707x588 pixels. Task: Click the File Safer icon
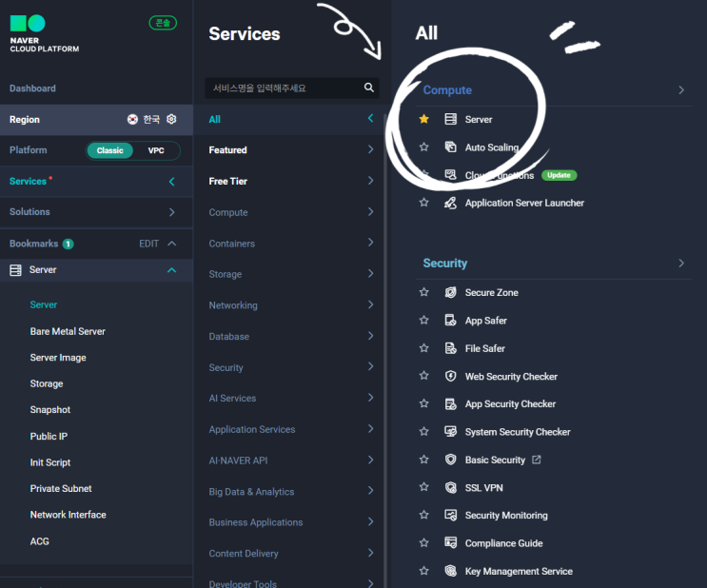coord(450,348)
